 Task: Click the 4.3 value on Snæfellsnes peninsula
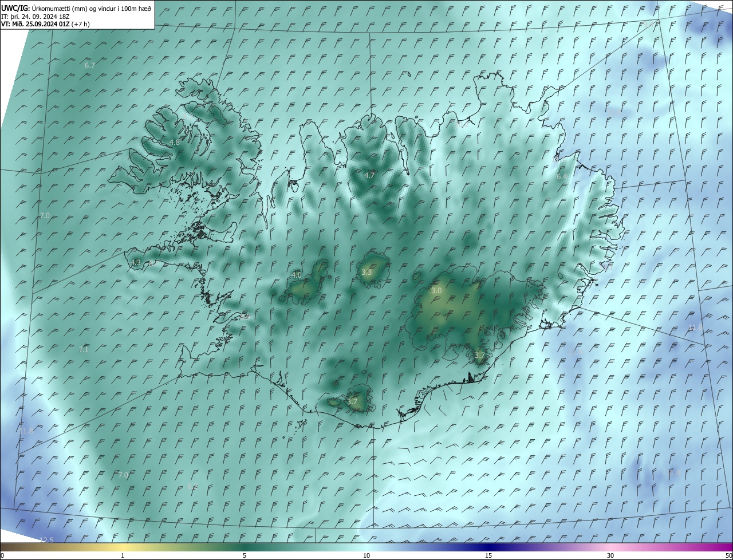click(136, 262)
